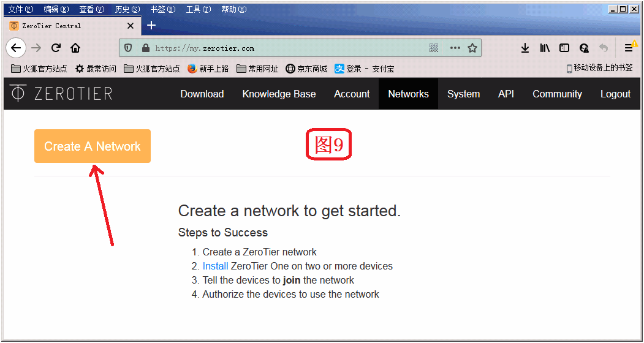The image size is (644, 343).
Task: Follow the Install link in steps
Action: pos(215,266)
